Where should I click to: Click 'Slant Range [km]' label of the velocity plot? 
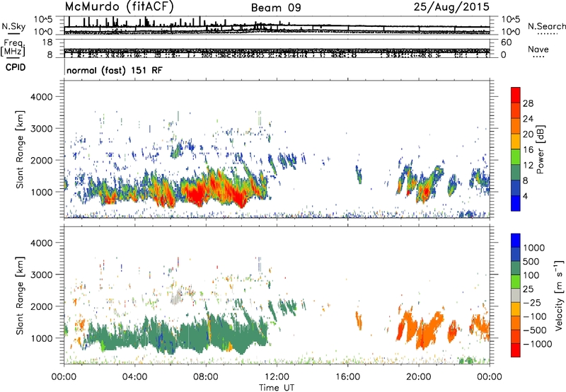(x=20, y=296)
